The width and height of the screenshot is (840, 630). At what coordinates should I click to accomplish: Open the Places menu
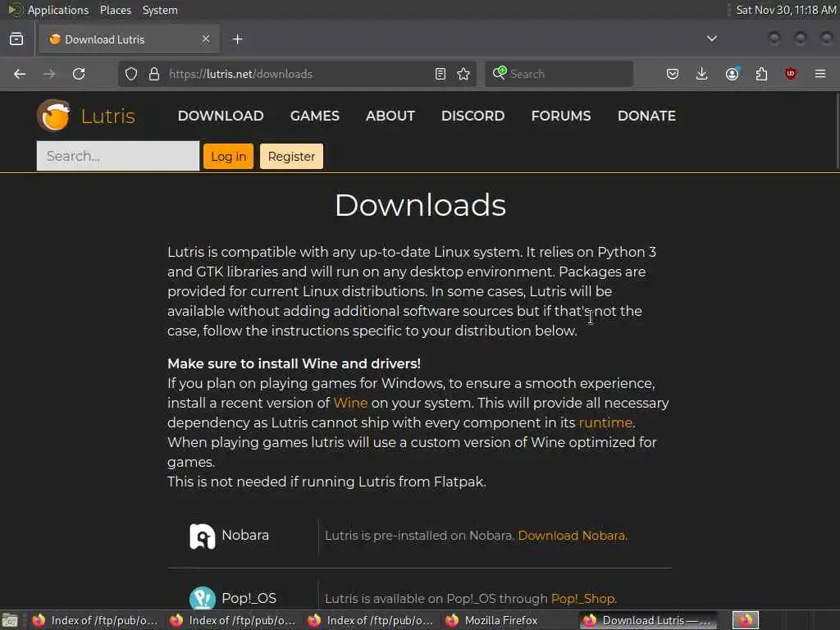click(x=116, y=10)
